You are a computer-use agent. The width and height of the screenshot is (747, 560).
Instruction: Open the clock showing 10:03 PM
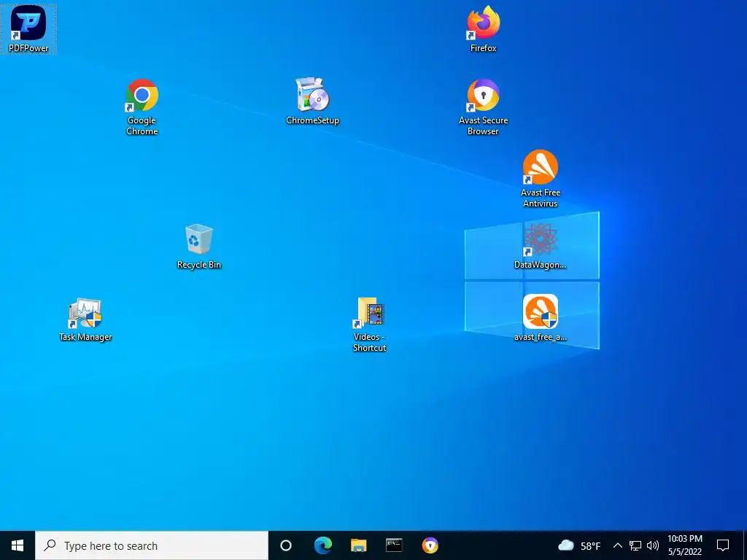coord(684,545)
